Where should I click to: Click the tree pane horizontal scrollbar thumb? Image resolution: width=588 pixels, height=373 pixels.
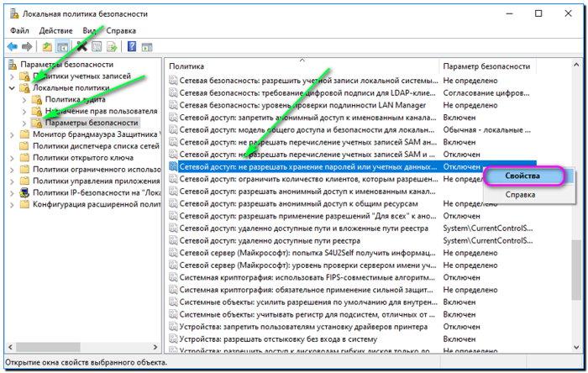[x=48, y=347]
